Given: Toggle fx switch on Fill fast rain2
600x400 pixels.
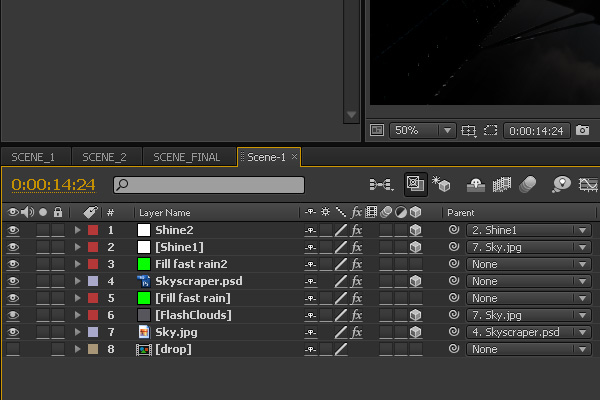Looking at the screenshot, I should point(357,264).
